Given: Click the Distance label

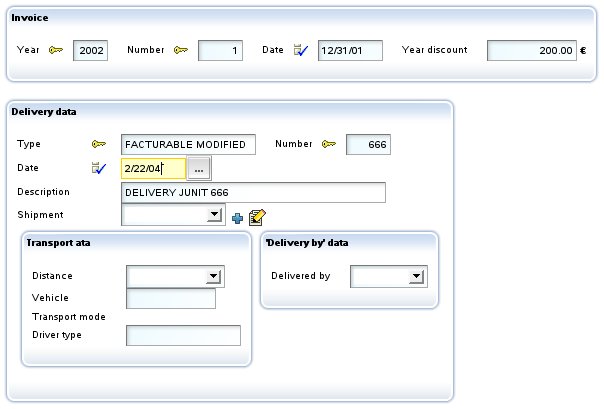Looking at the screenshot, I should click(x=52, y=276).
